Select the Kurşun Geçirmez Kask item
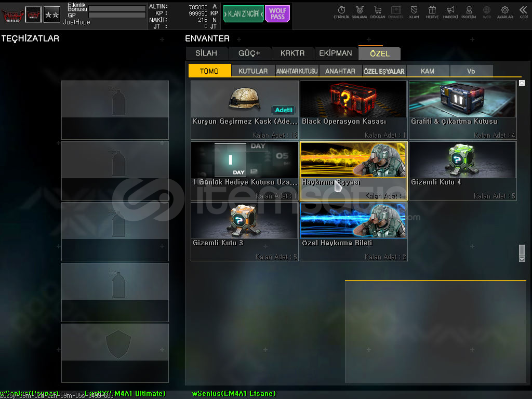 (245, 110)
